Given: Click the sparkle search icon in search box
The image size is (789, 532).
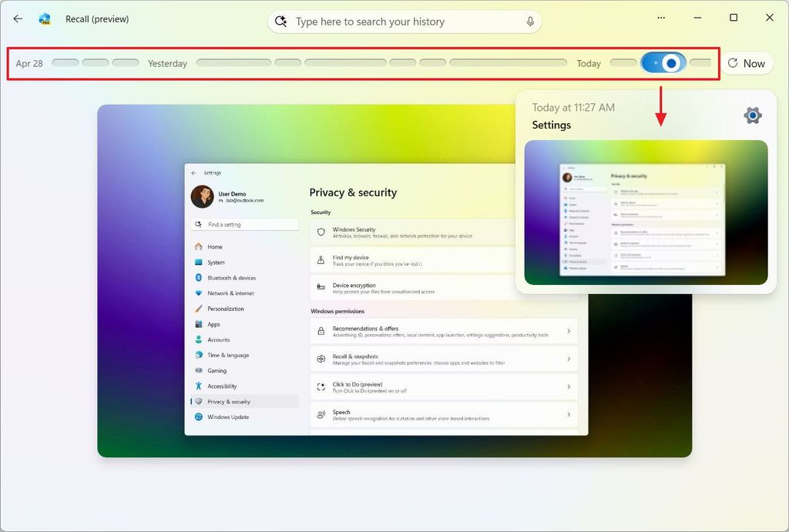Looking at the screenshot, I should [x=280, y=22].
